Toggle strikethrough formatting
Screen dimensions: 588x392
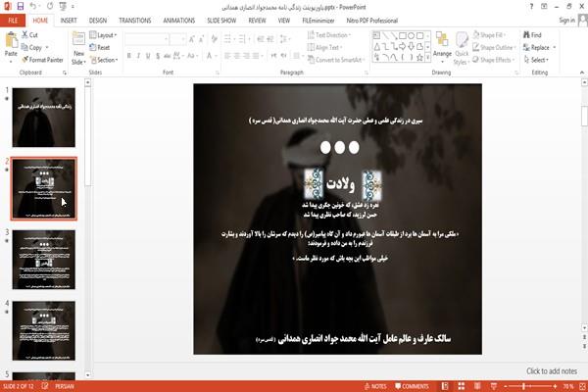(168, 56)
